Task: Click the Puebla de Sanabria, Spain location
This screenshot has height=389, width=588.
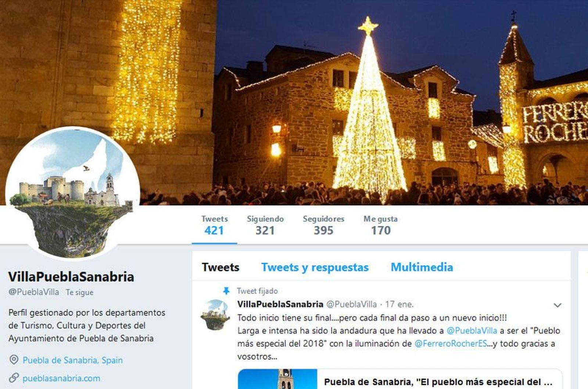Action: (x=73, y=360)
